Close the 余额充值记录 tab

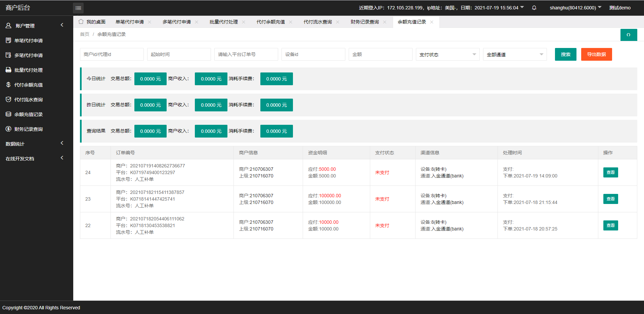pyautogui.click(x=432, y=22)
